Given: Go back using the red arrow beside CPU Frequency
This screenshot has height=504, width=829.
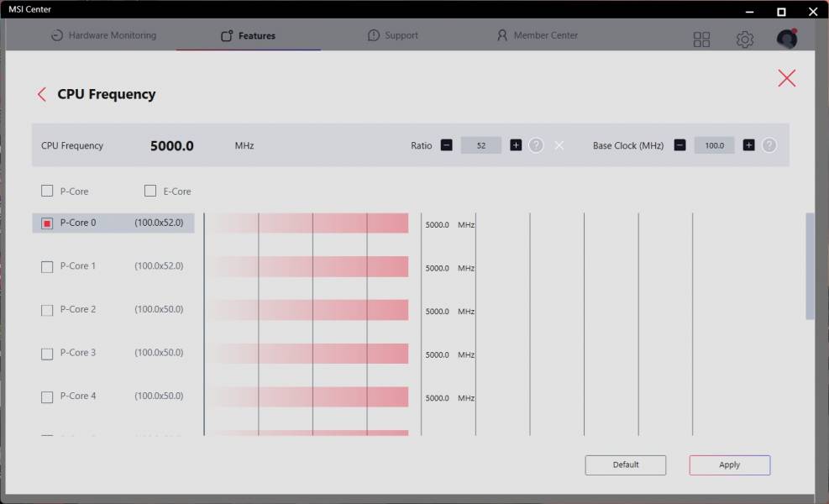Looking at the screenshot, I should [42, 95].
